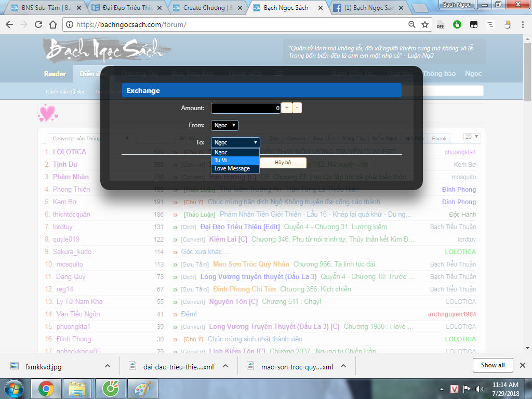Image resolution: width=532 pixels, height=399 pixels.
Task: Click the mouse-shaped extension icon
Action: 508,24
